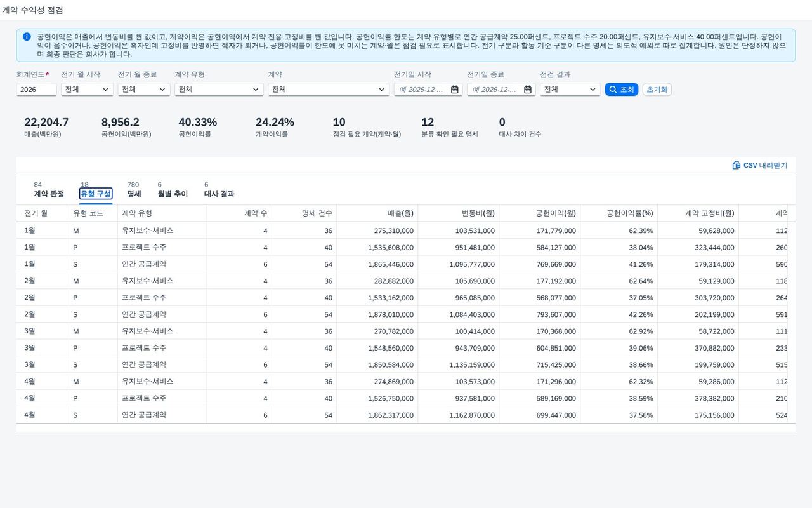
Task: Open the 전기일 시작 calendar picker icon
Action: point(455,90)
